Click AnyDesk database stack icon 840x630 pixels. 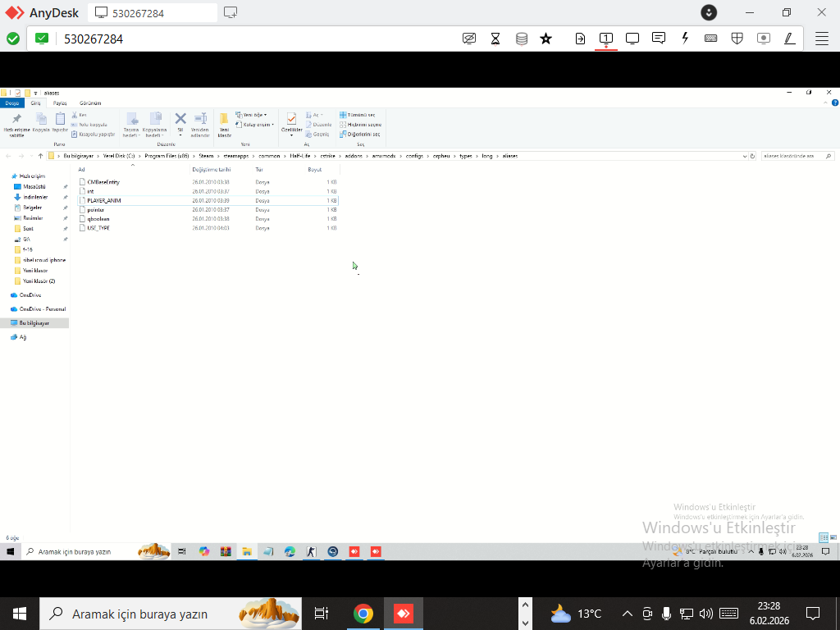(522, 38)
